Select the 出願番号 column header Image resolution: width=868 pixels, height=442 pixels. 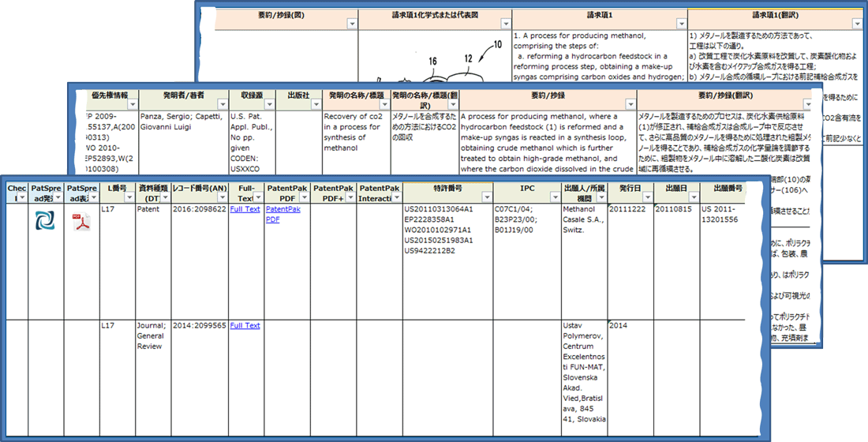(x=722, y=193)
